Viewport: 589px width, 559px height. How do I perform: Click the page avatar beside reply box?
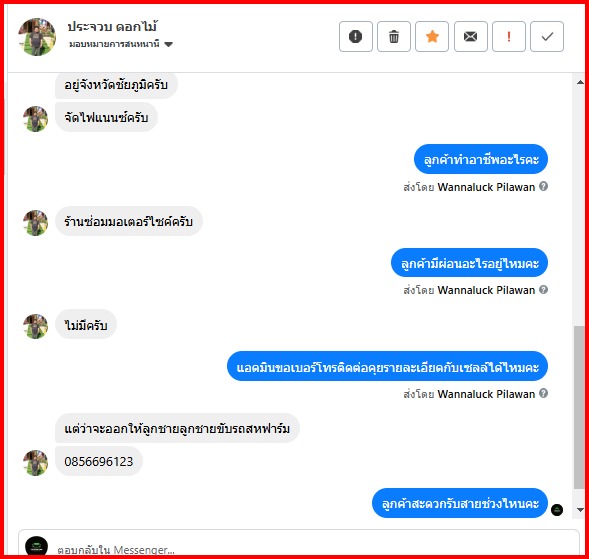[x=36, y=546]
